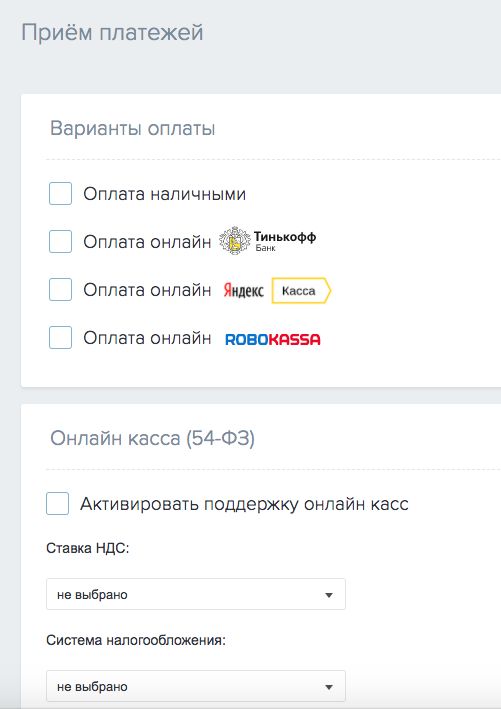Screen dimensions: 501x709
Task: Click the red Яндекс logo
Action: [243, 290]
